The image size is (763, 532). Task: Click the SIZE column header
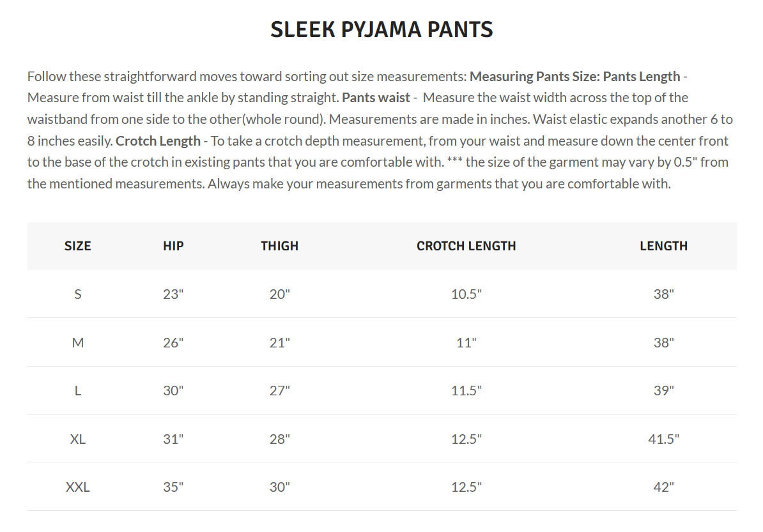pyautogui.click(x=78, y=246)
